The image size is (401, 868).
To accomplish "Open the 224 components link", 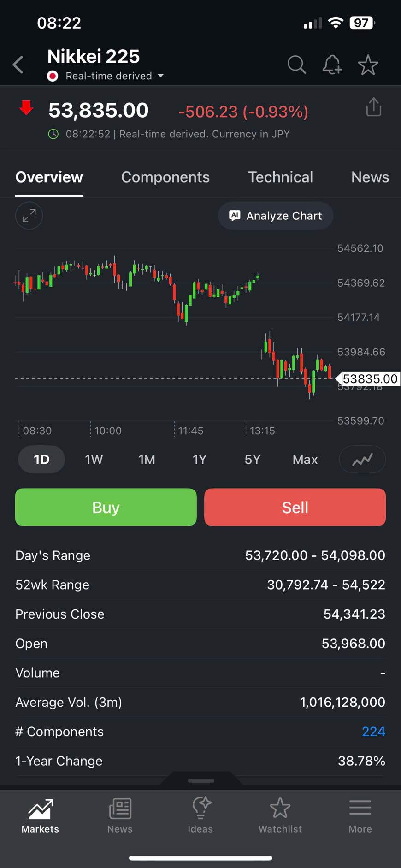I will click(x=373, y=732).
